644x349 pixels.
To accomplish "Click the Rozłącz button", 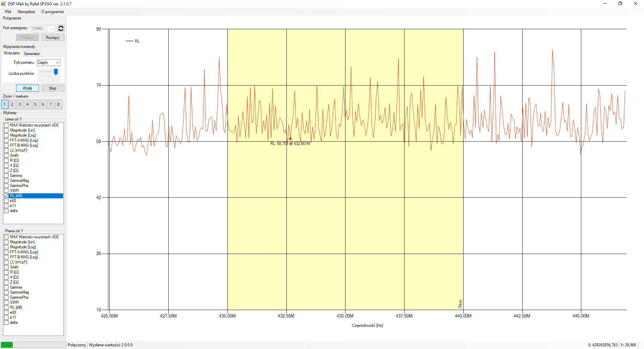I will (53, 38).
